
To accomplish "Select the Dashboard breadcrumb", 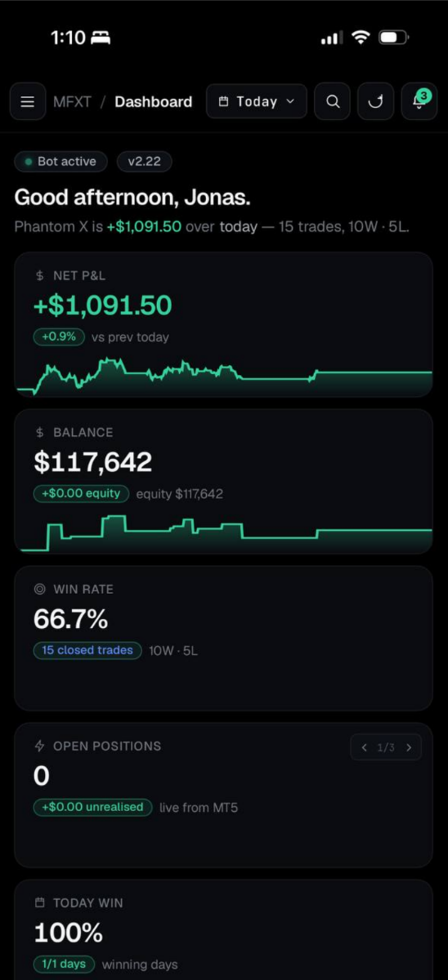I will click(x=153, y=102).
